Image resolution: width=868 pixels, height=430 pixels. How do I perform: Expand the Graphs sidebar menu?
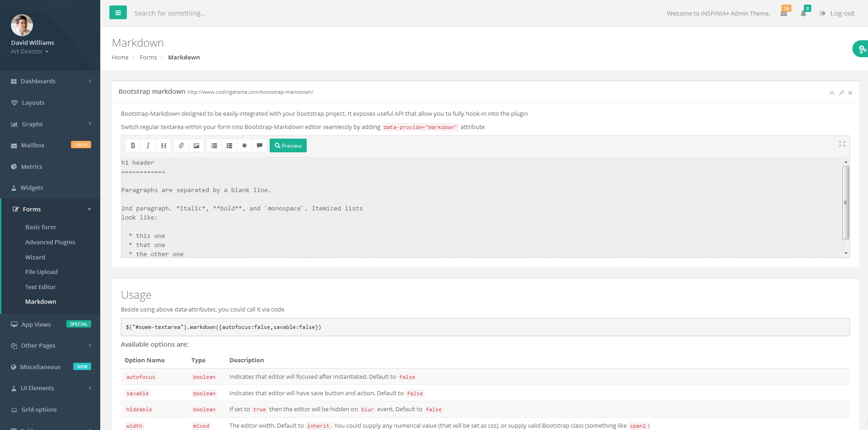pos(50,124)
